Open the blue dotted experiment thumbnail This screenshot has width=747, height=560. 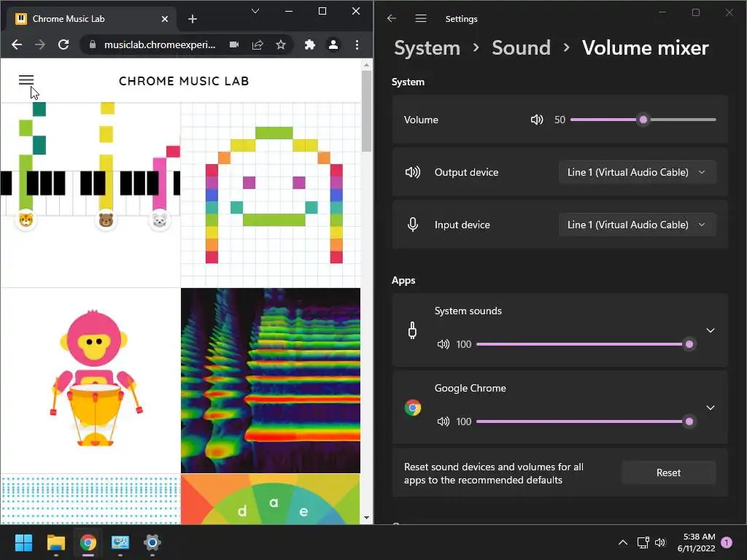pyautogui.click(x=90, y=499)
